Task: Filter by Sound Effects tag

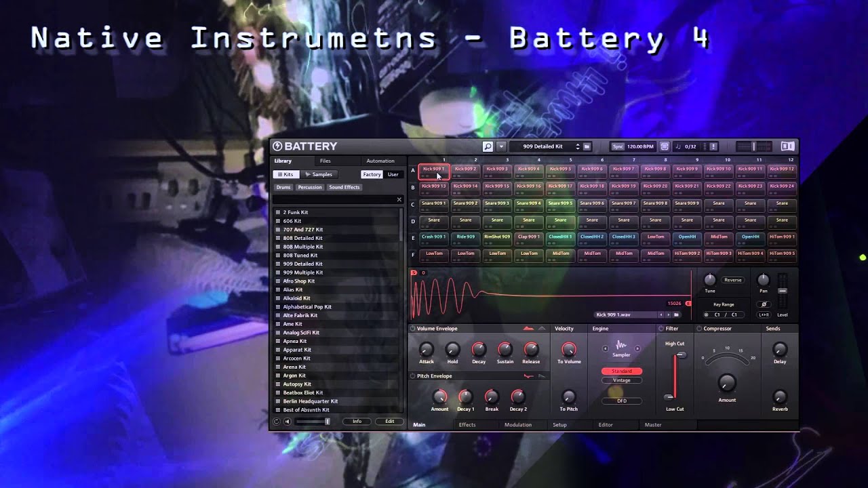Action: (344, 187)
